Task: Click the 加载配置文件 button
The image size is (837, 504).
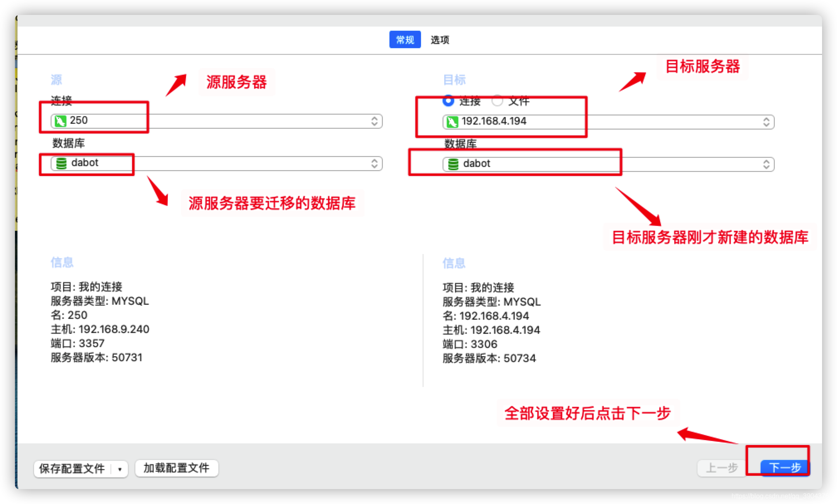Action: [176, 468]
